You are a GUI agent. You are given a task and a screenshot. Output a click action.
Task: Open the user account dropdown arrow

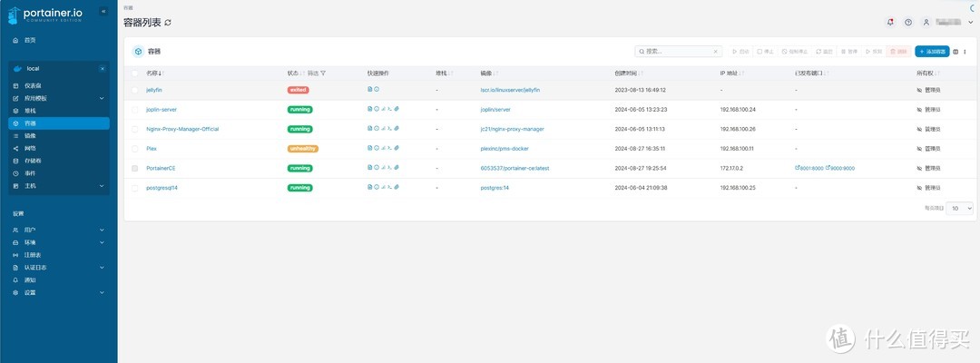pyautogui.click(x=970, y=22)
